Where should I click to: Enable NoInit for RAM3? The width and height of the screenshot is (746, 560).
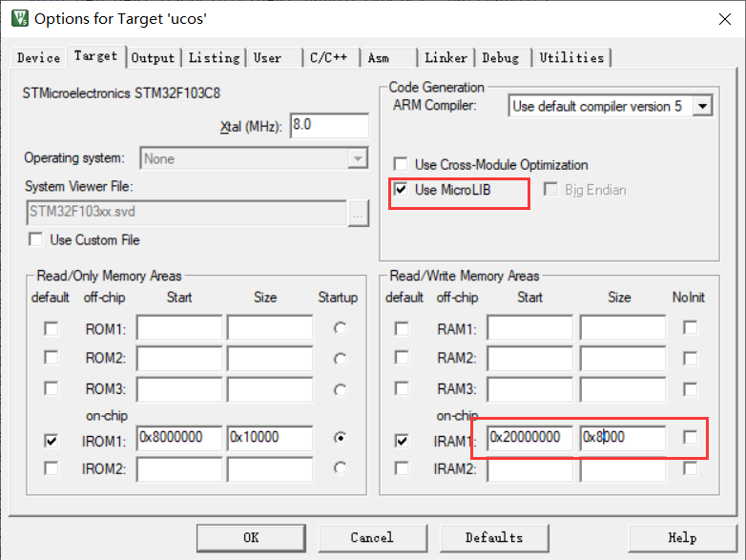[x=690, y=389]
